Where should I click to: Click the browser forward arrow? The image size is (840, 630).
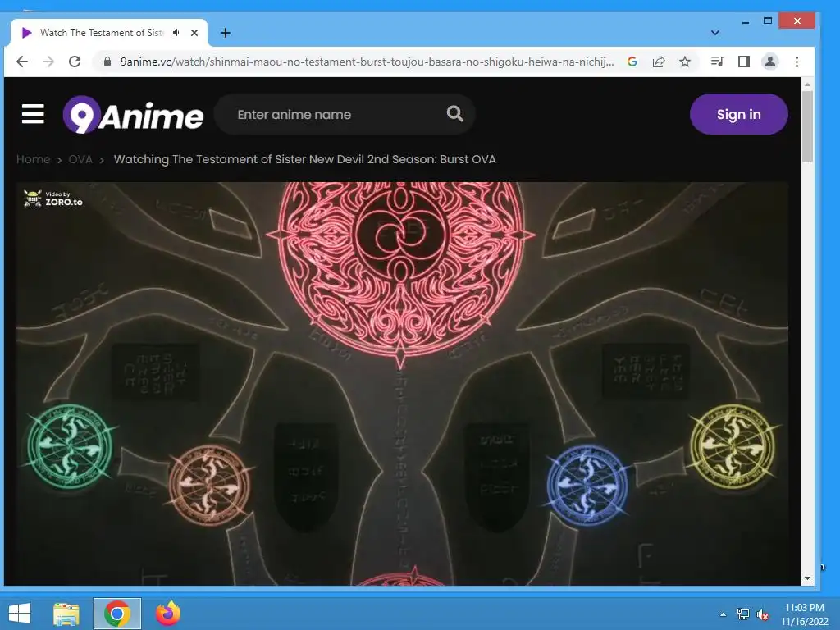tap(48, 62)
